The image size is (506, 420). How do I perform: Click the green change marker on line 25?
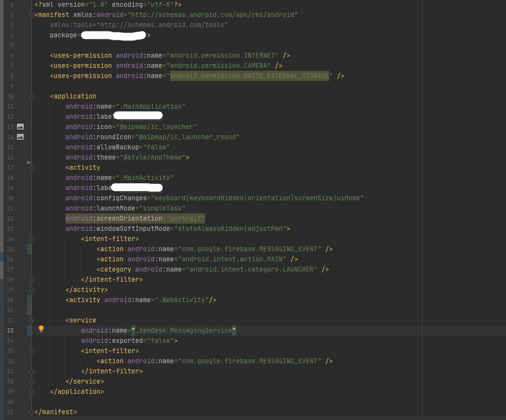point(30,249)
